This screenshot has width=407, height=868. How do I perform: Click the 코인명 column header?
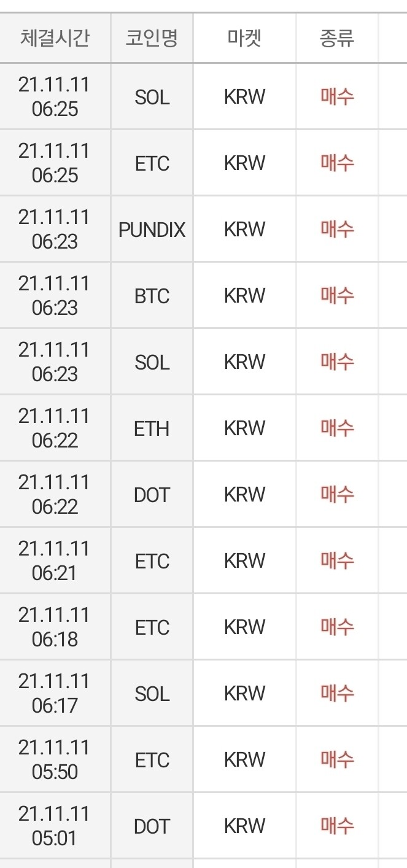tap(151, 38)
